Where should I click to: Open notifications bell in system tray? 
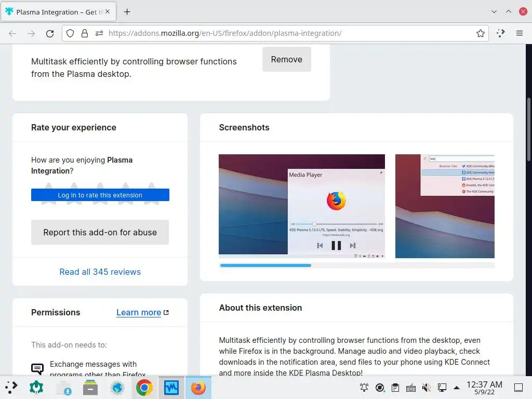(x=364, y=388)
